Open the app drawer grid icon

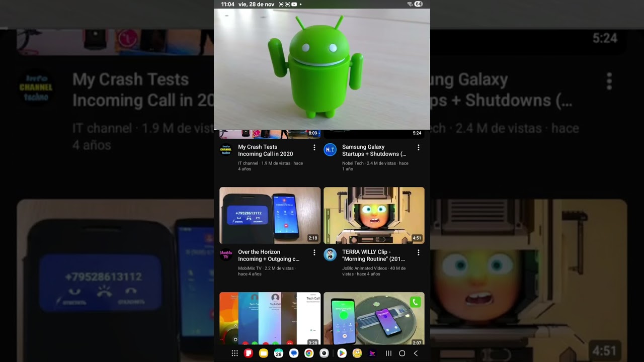234,353
